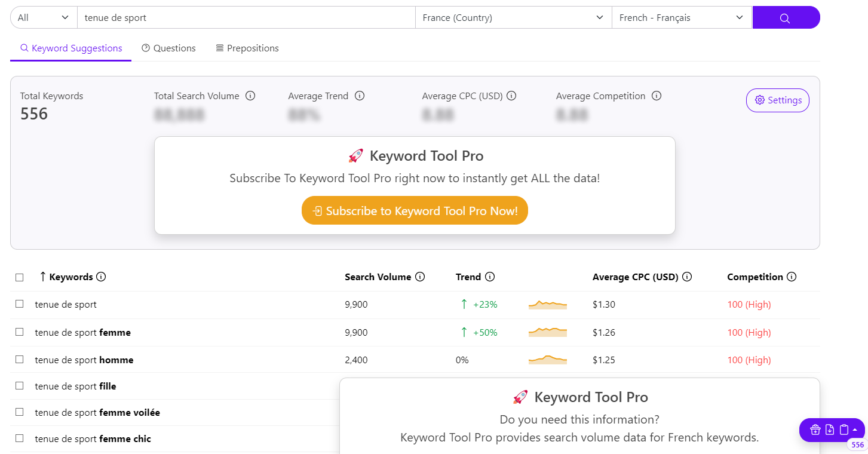Tick checkbox for 'tenue de sport femme'

20,332
